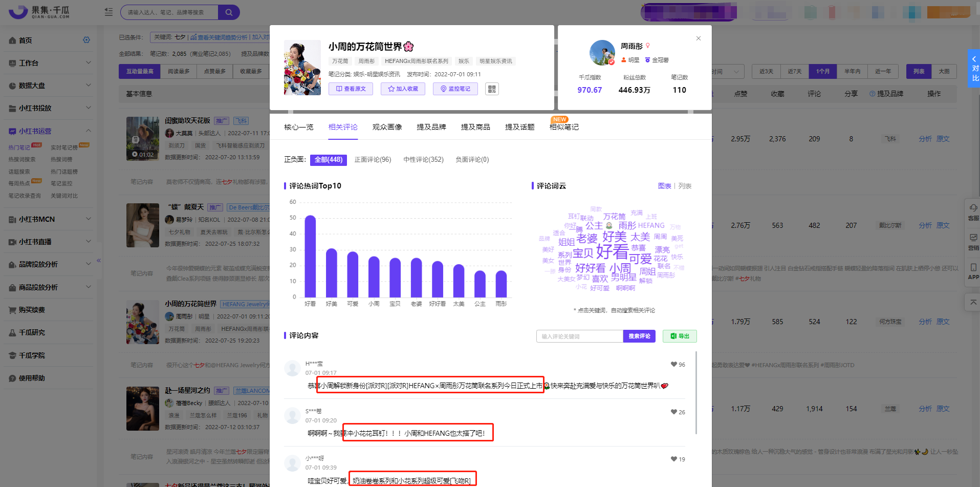Open the 客服 customer service icon
Viewport: 980px width, 487px height.
pyautogui.click(x=973, y=211)
